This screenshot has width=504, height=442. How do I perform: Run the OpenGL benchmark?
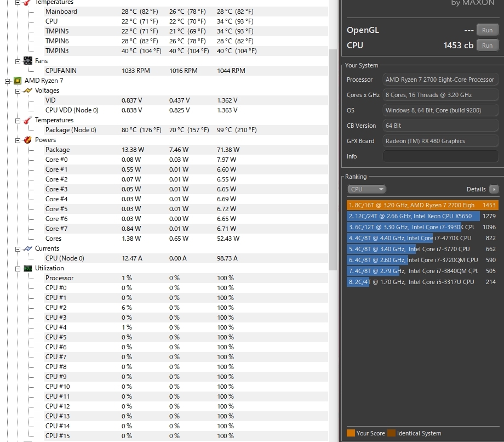tap(487, 30)
